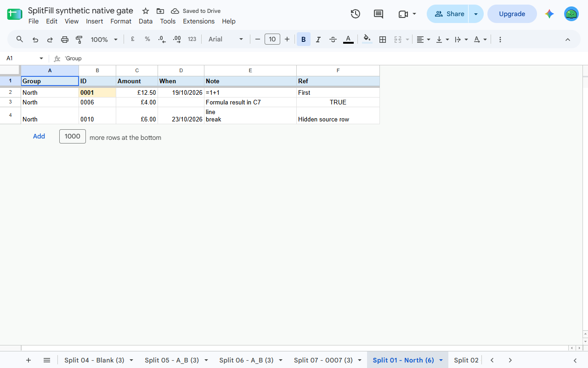588x368 pixels.
Task: Decrease decimal places
Action: coord(162,40)
